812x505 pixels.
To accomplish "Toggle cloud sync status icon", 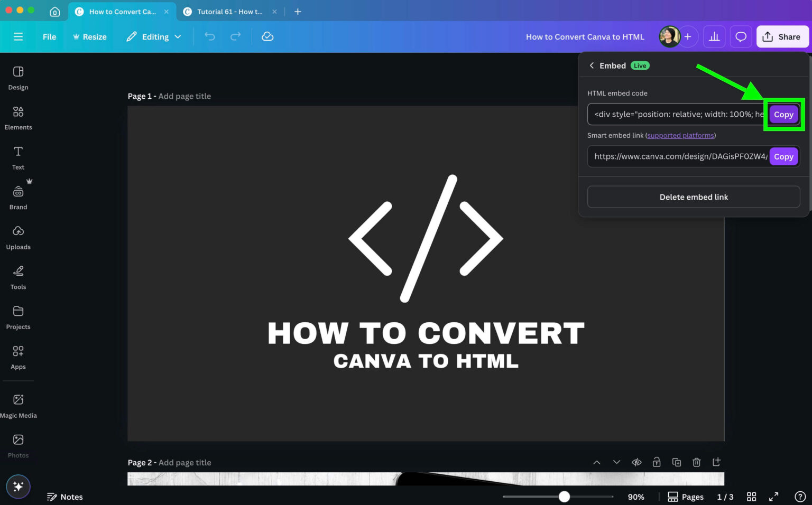I will 267,36.
